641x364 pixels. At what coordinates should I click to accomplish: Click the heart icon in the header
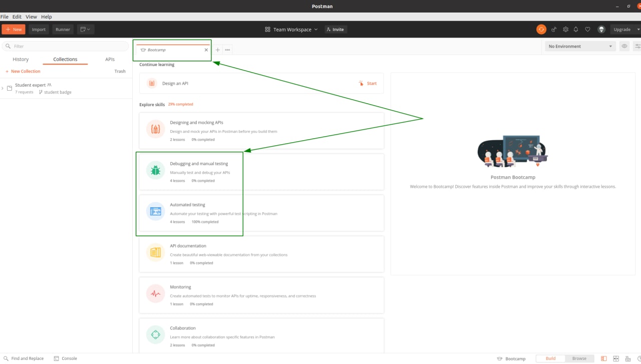click(588, 30)
